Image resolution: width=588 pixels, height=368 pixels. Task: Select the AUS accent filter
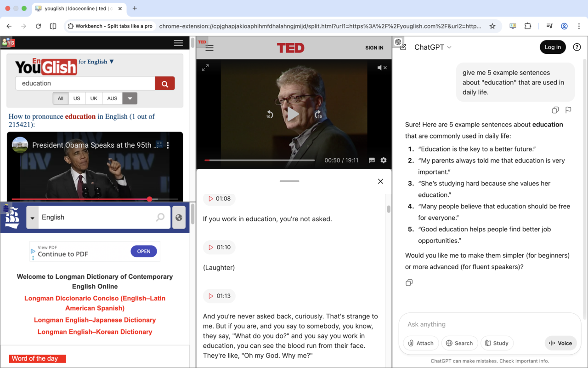pyautogui.click(x=112, y=98)
